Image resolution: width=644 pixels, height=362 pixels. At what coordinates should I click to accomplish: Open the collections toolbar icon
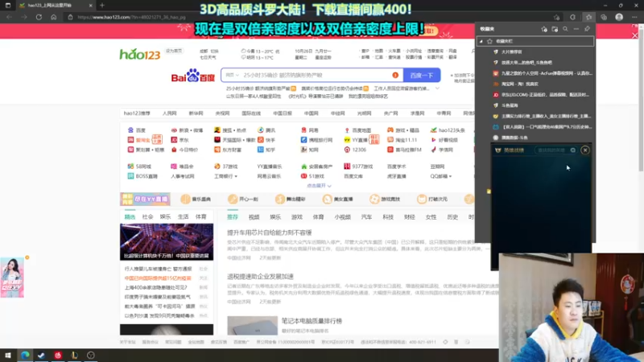click(x=604, y=17)
